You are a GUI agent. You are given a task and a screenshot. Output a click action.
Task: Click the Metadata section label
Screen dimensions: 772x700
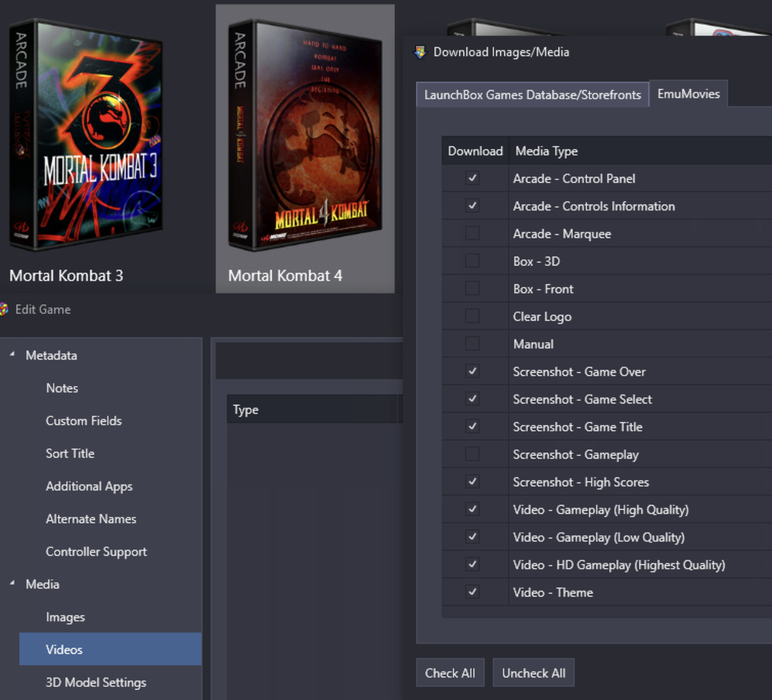(51, 356)
